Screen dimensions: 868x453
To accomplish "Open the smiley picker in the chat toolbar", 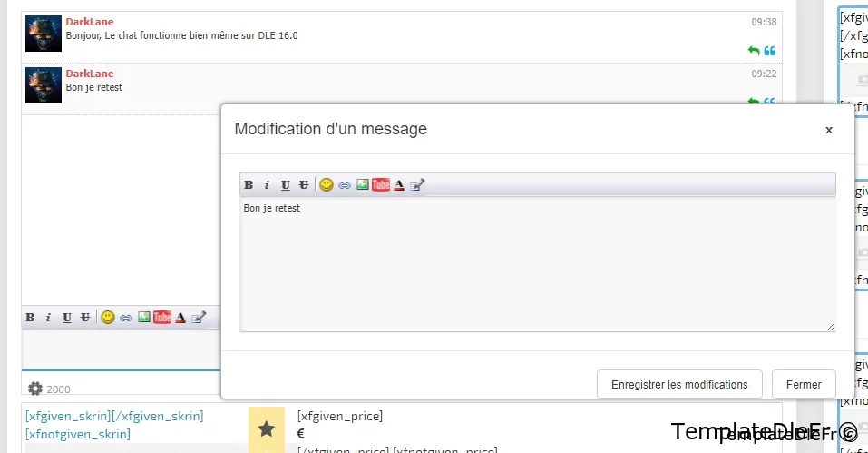I will (108, 318).
